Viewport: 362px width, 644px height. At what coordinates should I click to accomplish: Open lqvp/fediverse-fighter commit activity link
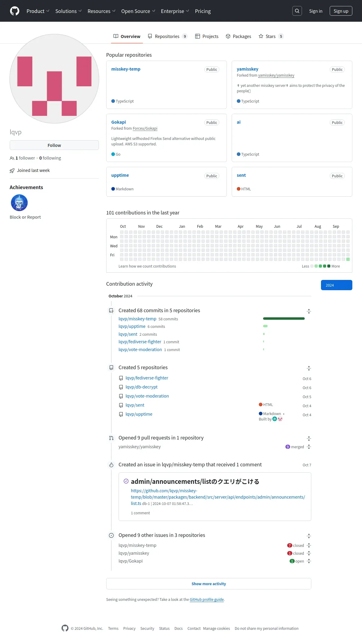(x=140, y=342)
